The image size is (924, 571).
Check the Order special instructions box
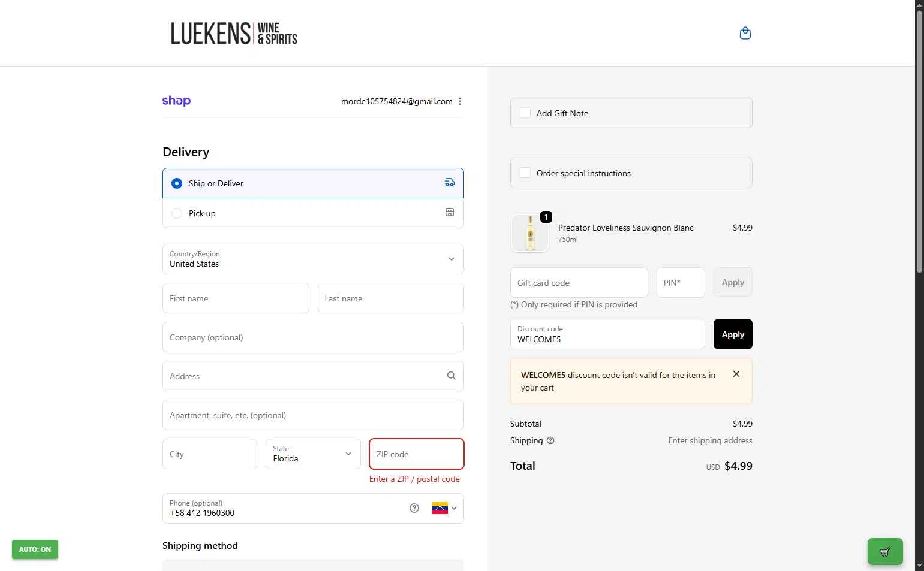(525, 173)
